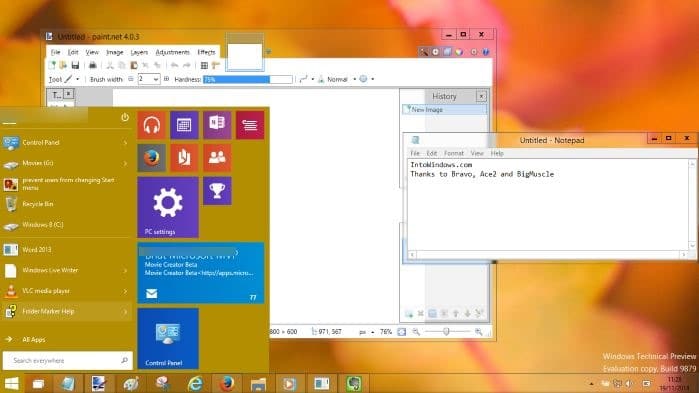Screen dimensions: 699x393
Task: Click the Step Forward down arrow in History
Action: tap(467, 314)
